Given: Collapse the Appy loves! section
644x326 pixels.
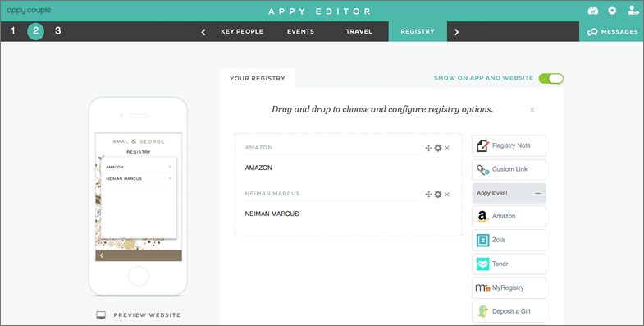Looking at the screenshot, I should pos(537,193).
